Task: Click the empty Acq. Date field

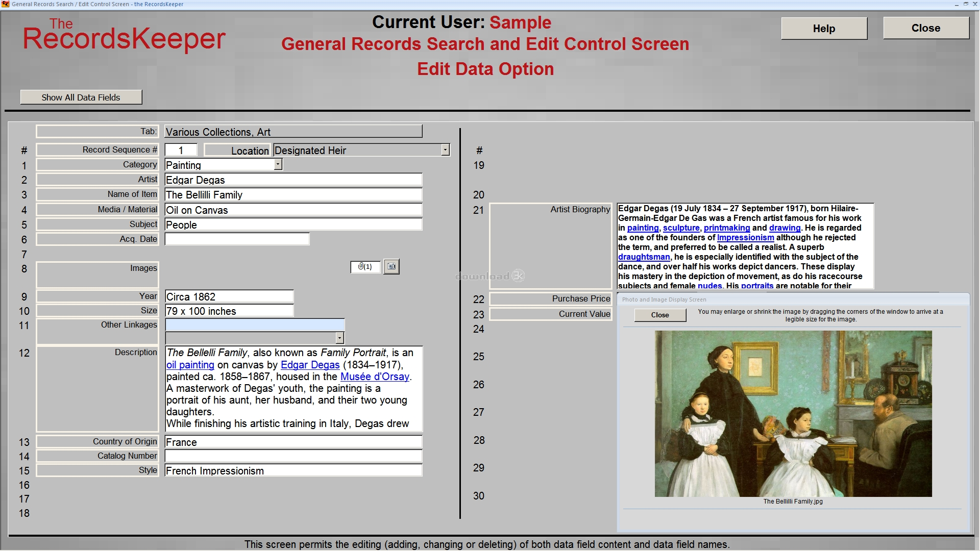Action: pos(237,239)
